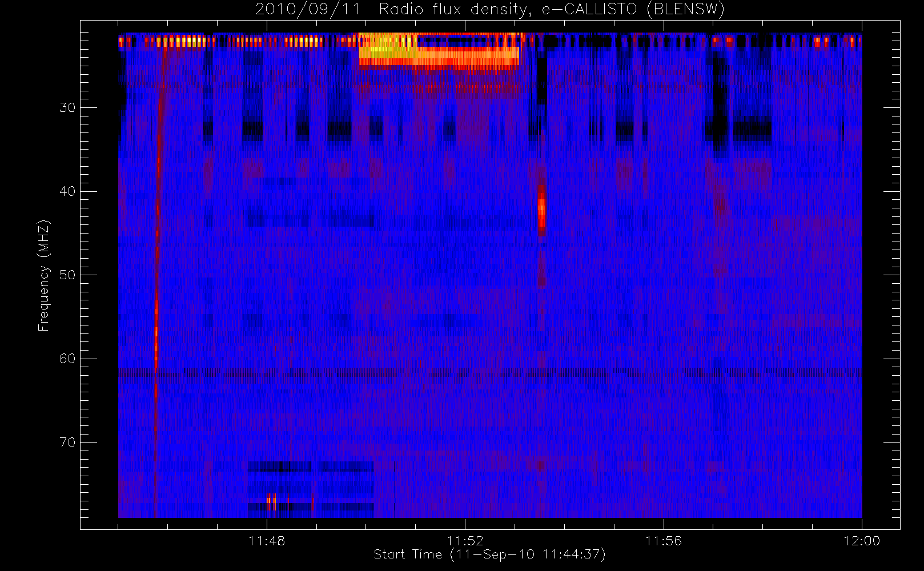Viewport: 924px width, 571px height.
Task: Click the 70 frequency tick label
Action: pos(67,442)
